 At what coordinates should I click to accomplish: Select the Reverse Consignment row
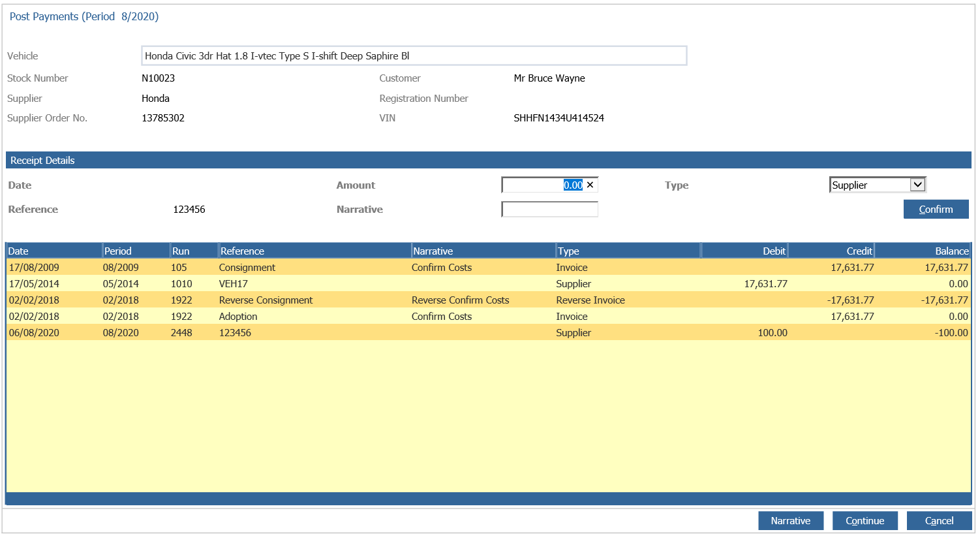(x=488, y=300)
